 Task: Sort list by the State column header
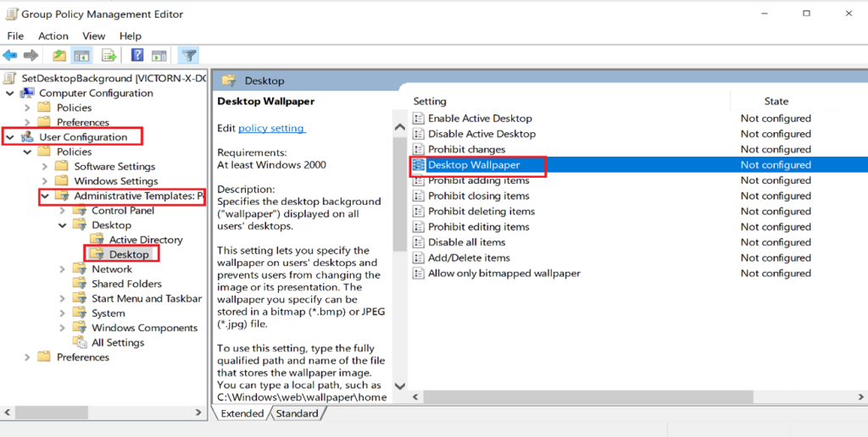click(776, 101)
